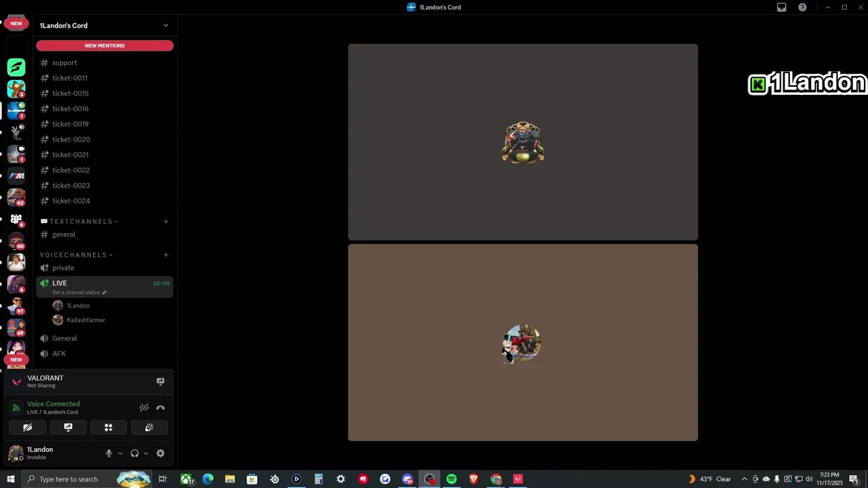Open Windows Start menu
Image resolution: width=868 pixels, height=488 pixels.
11,479
